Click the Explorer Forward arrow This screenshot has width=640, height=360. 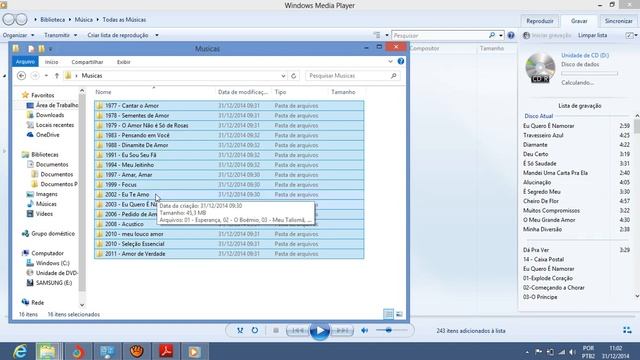pyautogui.click(x=35, y=76)
